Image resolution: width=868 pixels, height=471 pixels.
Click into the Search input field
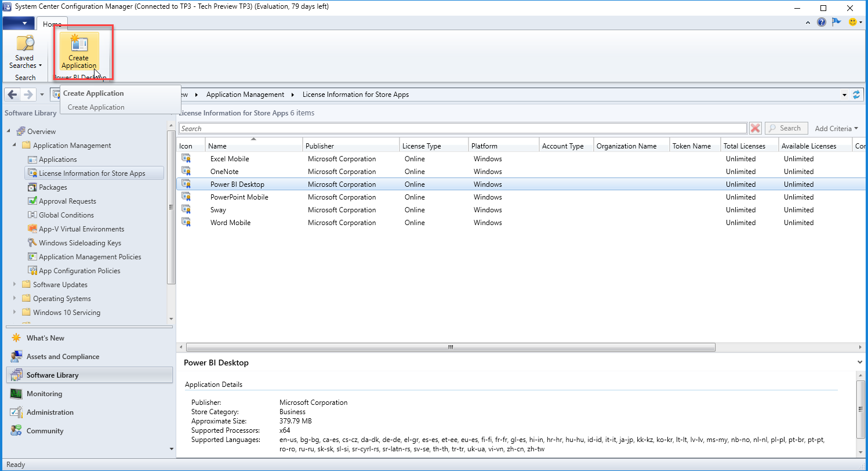(463, 129)
